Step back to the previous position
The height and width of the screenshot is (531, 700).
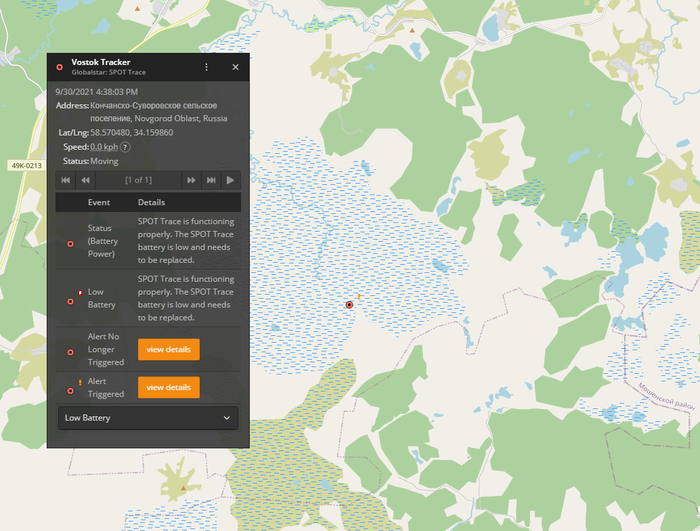pos(86,180)
